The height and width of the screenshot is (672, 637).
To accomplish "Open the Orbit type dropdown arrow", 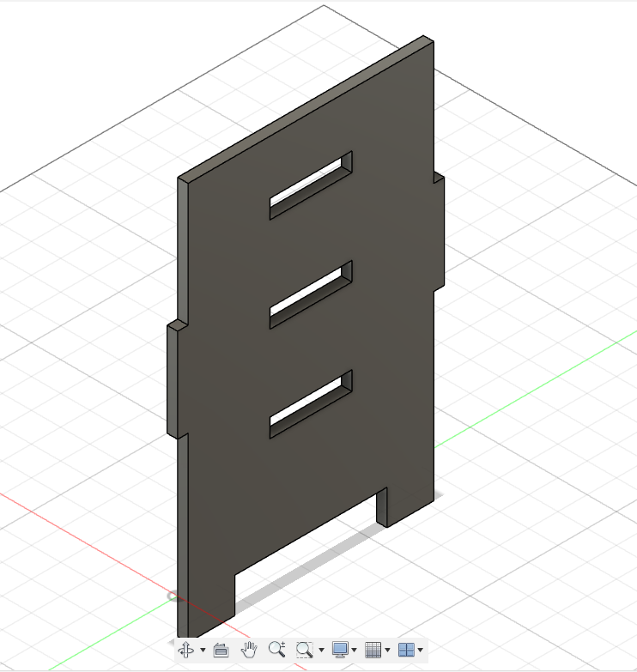I will tap(203, 651).
